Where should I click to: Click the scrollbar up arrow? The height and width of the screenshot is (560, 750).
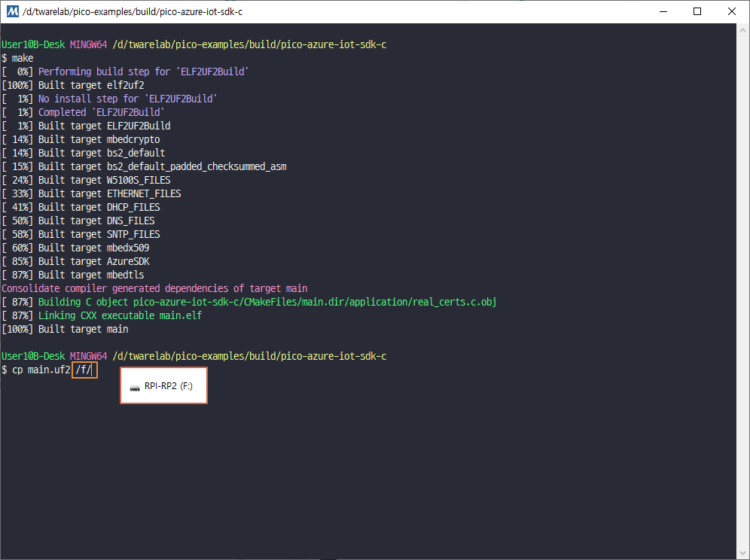(x=742, y=29)
